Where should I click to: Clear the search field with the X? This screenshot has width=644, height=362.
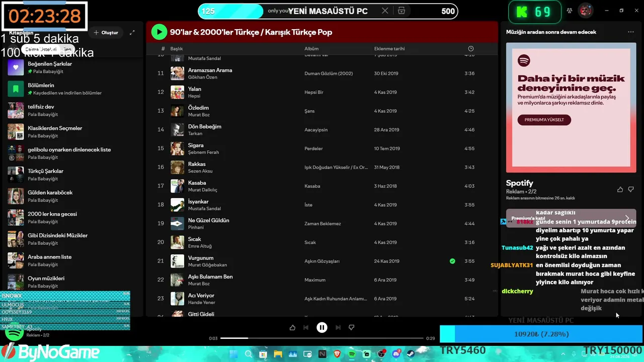coord(385,11)
